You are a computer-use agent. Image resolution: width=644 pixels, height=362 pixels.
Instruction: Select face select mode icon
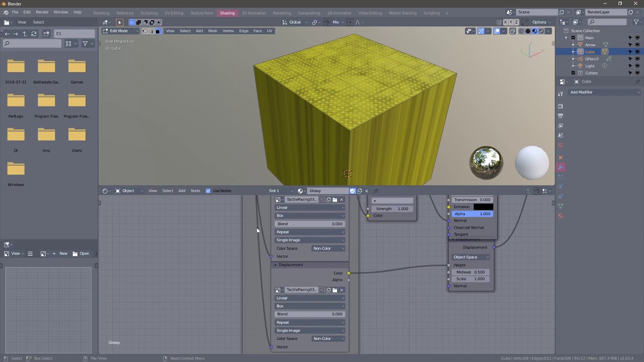[x=158, y=31]
